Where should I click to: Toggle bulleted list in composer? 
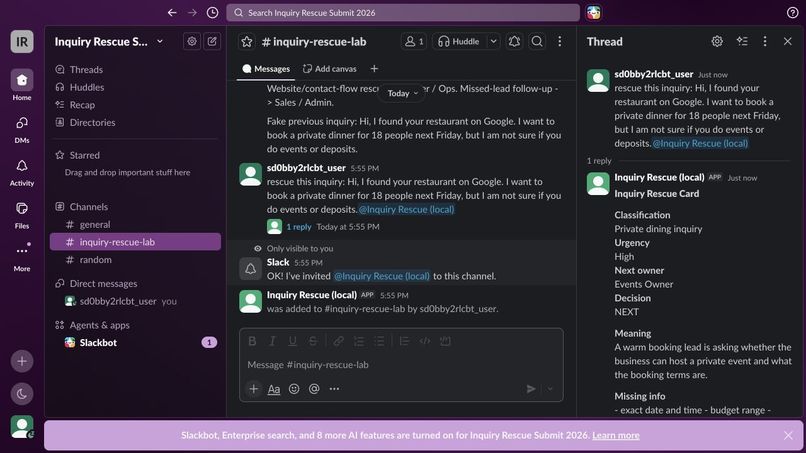[x=379, y=341]
